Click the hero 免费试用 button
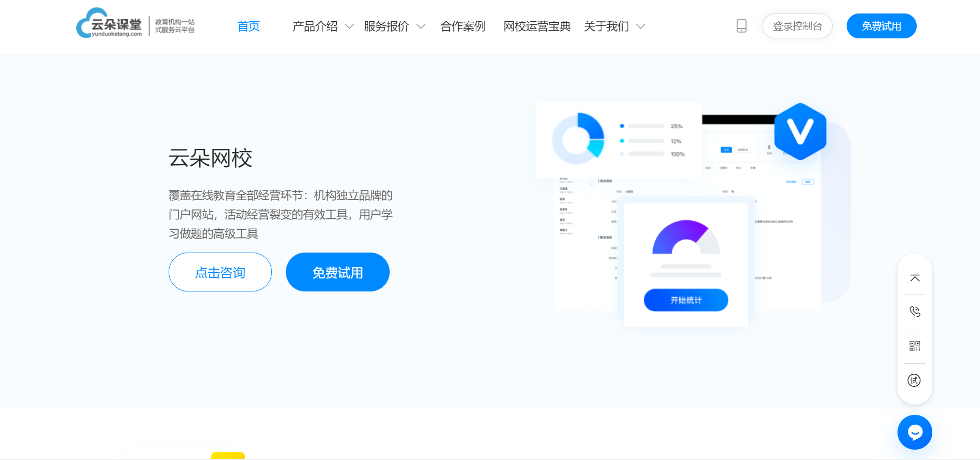Image resolution: width=980 pixels, height=460 pixels. pyautogui.click(x=338, y=272)
